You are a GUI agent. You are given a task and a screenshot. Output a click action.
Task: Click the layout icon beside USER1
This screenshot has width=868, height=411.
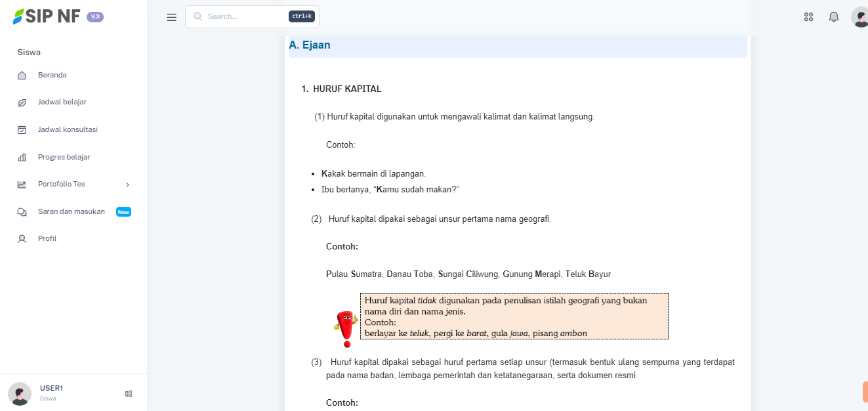(x=129, y=394)
